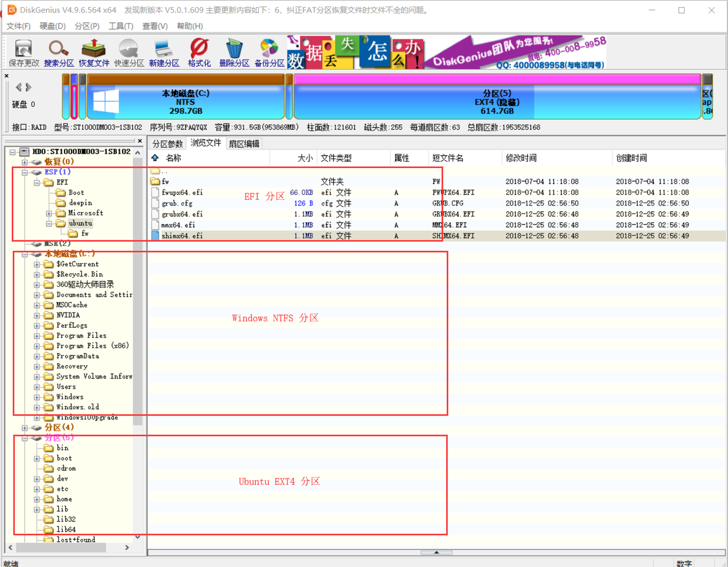The height and width of the screenshot is (567, 728).
Task: Select the home folder under 分区(5)
Action: [64, 499]
